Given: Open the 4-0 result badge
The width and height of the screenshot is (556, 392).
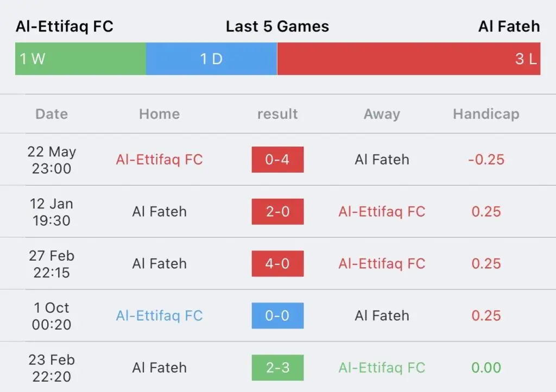Looking at the screenshot, I should 277,264.
